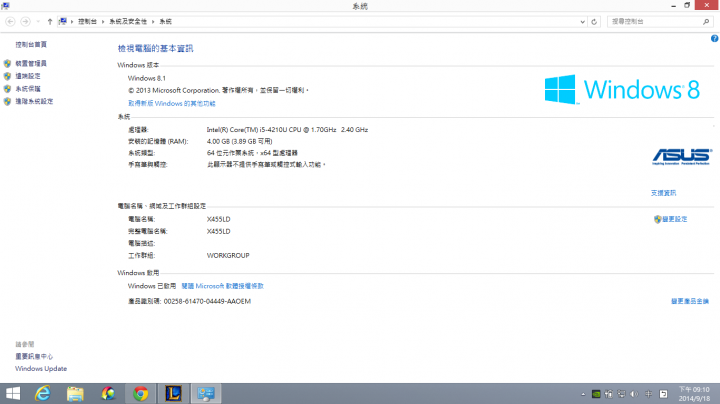Click the Control Panel icon in address bar
This screenshot has height=404, width=720.
[63, 21]
